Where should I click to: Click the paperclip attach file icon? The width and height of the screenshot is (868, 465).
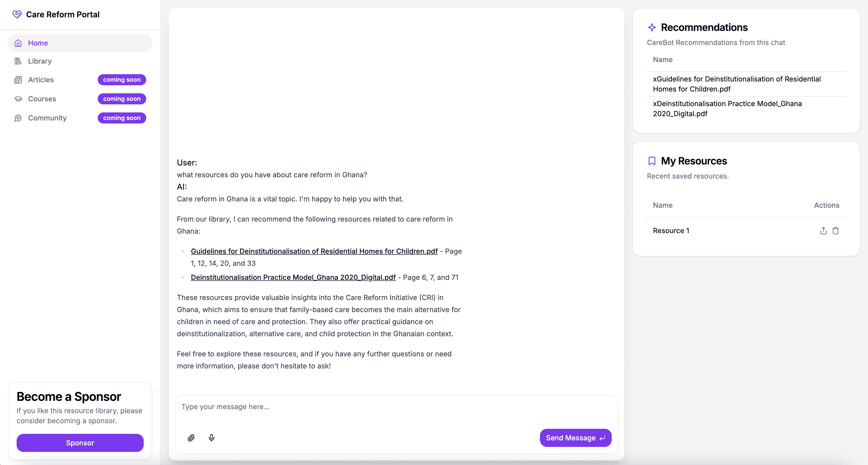click(191, 438)
